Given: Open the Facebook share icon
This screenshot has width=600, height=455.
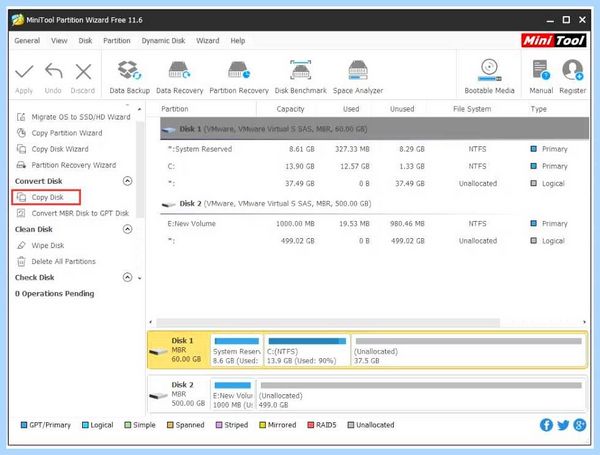Looking at the screenshot, I should (x=546, y=425).
